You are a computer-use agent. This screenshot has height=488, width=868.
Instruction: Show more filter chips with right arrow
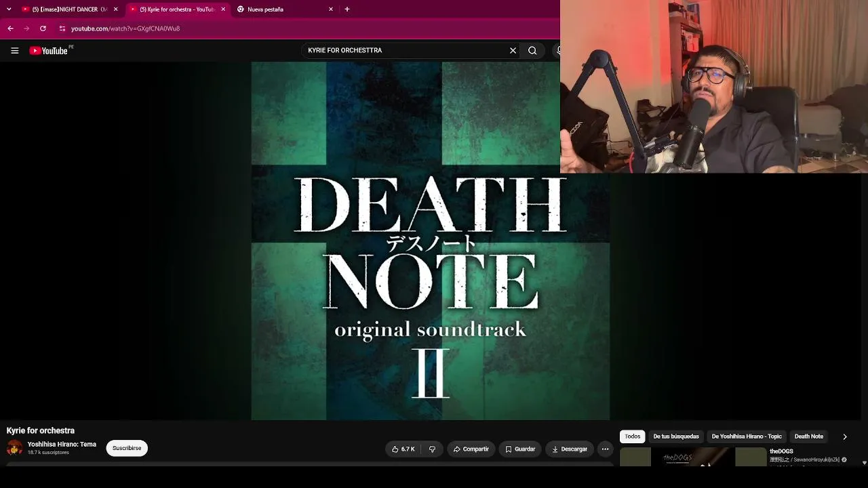845,436
